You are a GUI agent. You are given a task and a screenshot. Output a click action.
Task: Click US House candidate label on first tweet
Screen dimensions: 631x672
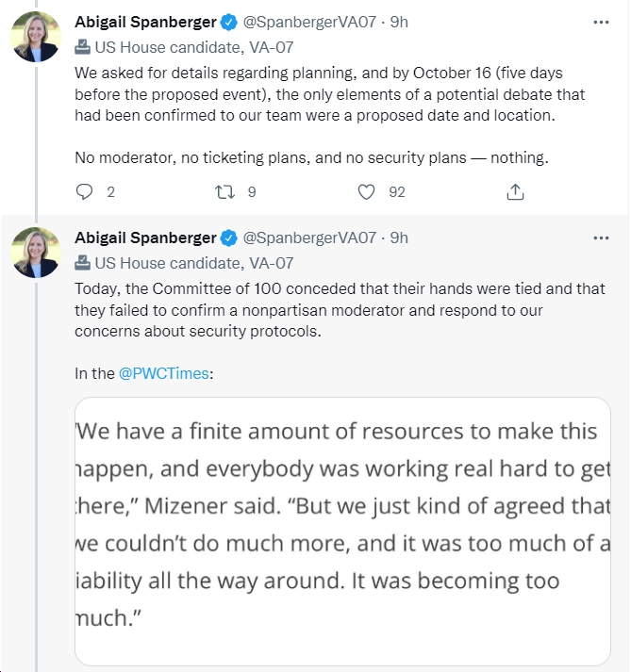194,47
